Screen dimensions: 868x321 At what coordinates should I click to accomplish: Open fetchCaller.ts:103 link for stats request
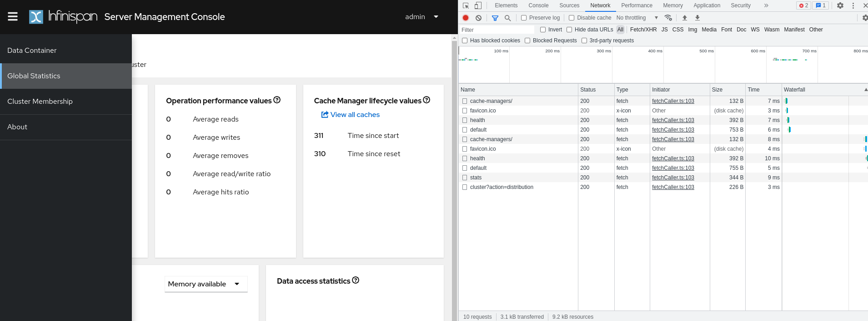(673, 178)
